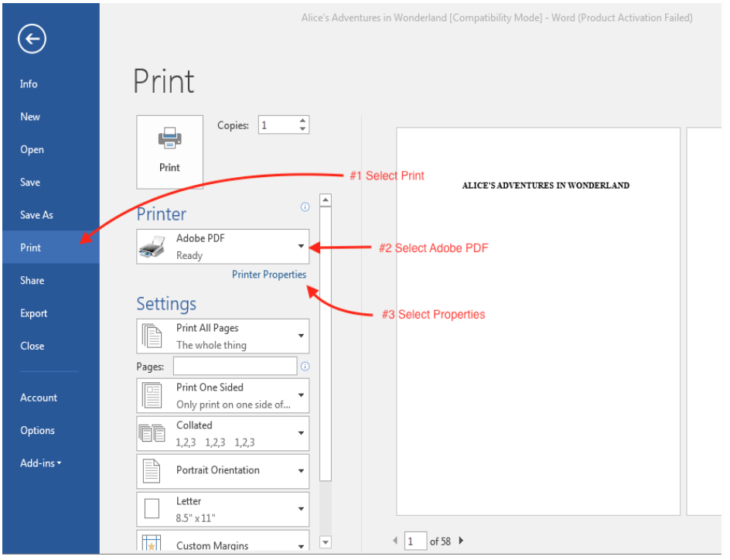Click the 'of 58' page count text

click(x=440, y=541)
